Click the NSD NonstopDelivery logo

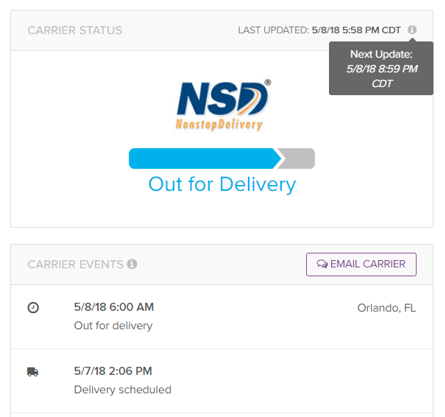[x=223, y=105]
